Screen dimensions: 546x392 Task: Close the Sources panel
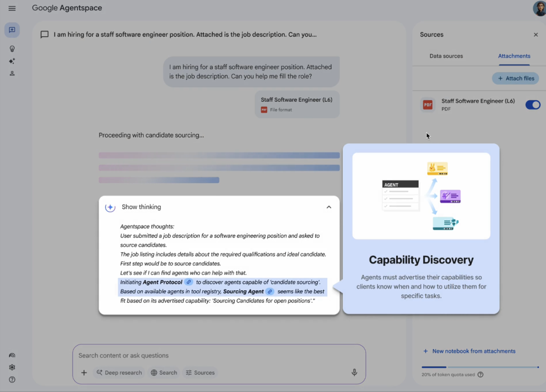[x=535, y=35]
